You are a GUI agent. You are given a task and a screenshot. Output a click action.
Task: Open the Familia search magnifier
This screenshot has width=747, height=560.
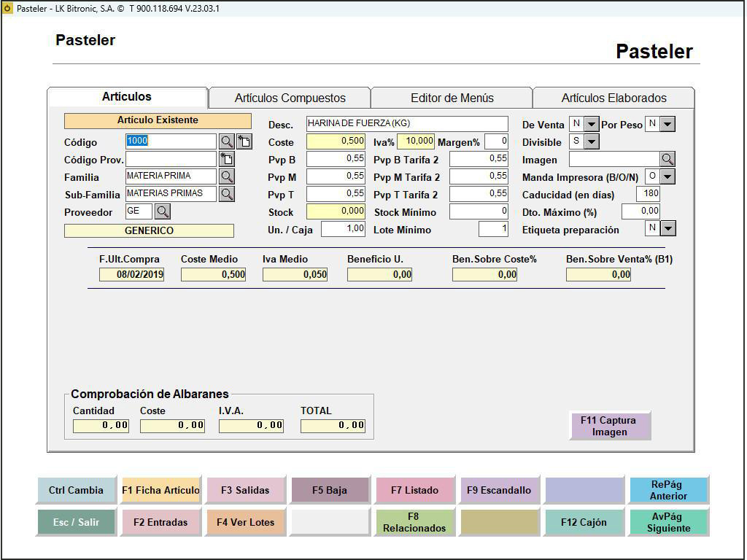(x=227, y=176)
